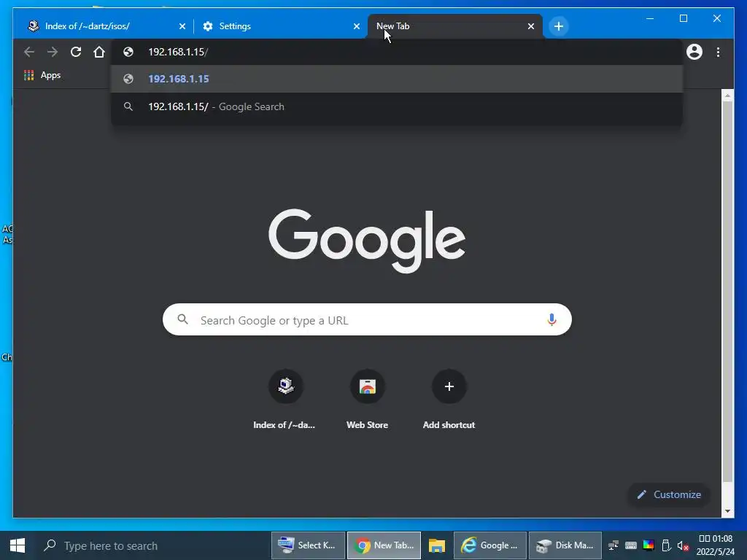Image resolution: width=747 pixels, height=560 pixels.
Task: Open the Windows Start menu
Action: tap(18, 545)
